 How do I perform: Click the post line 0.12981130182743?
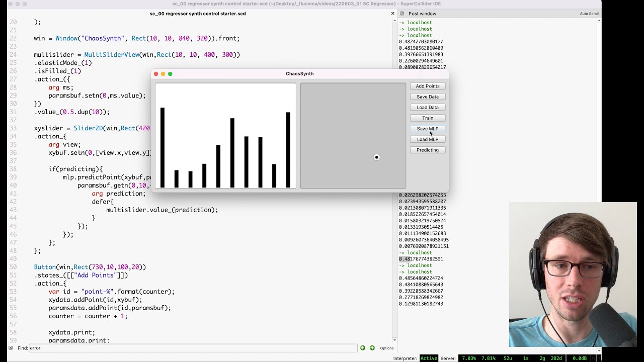(x=421, y=304)
